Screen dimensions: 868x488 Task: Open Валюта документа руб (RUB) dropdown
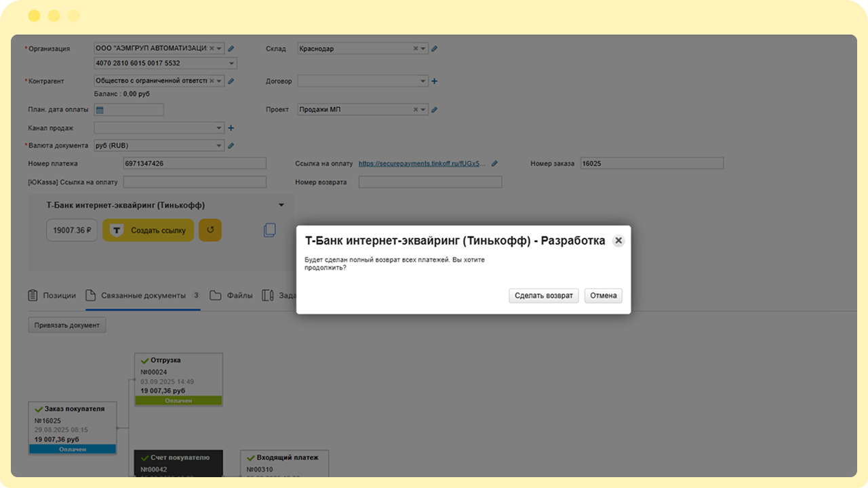(219, 146)
